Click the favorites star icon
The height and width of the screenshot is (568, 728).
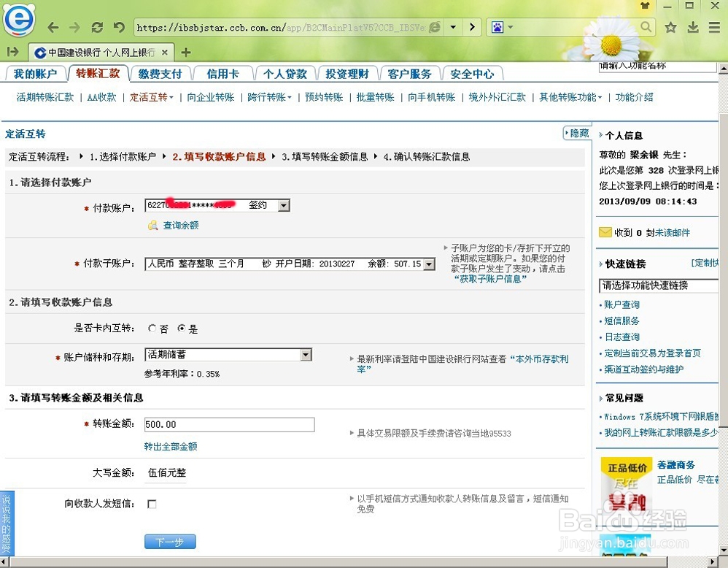(x=670, y=28)
